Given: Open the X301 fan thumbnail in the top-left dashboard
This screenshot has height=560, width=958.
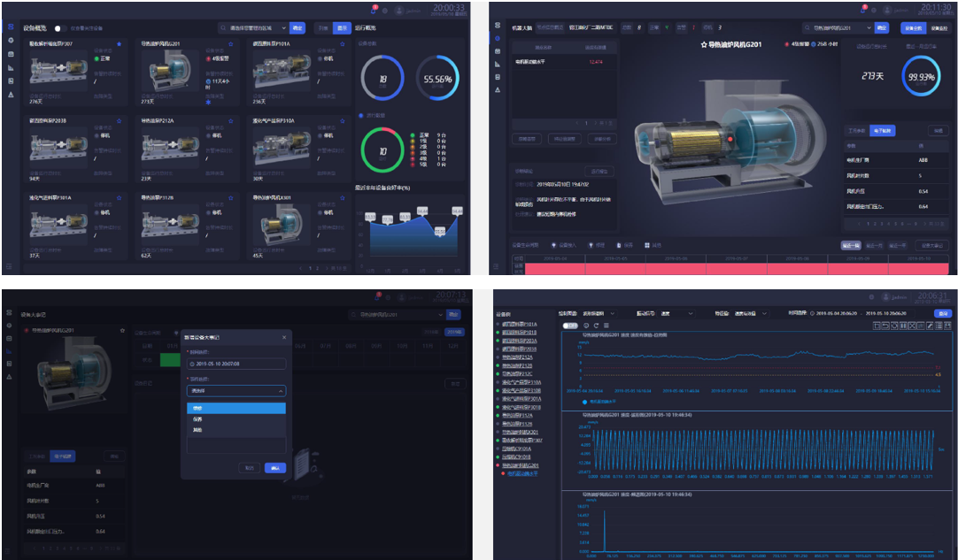Looking at the screenshot, I should tap(282, 225).
